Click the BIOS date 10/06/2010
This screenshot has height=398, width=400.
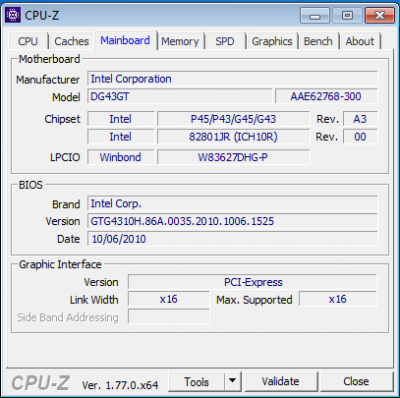[233, 239]
